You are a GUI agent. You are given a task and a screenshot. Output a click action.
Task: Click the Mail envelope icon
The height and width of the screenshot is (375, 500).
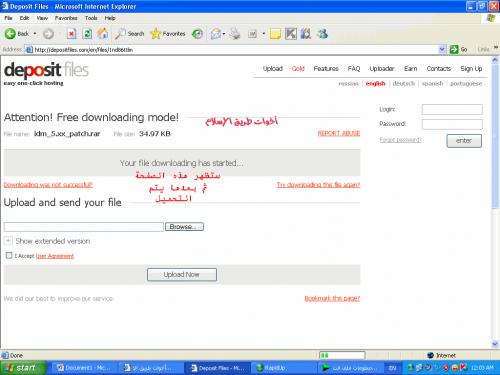click(x=216, y=34)
